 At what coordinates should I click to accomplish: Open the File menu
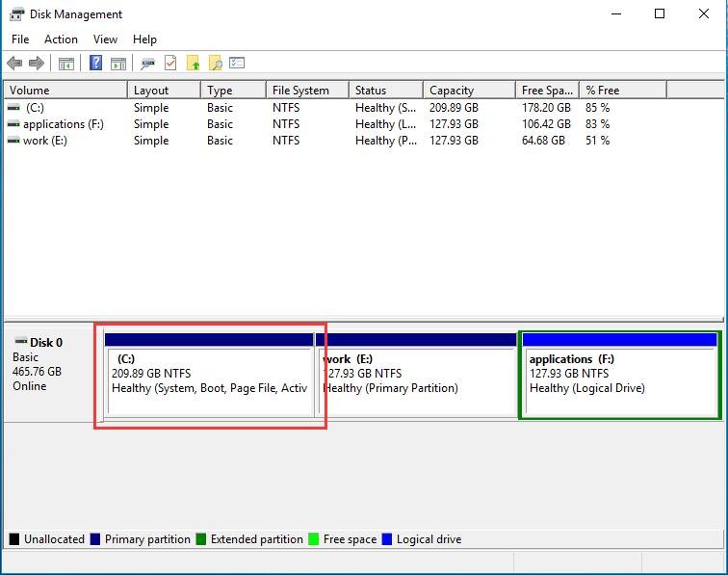click(20, 39)
